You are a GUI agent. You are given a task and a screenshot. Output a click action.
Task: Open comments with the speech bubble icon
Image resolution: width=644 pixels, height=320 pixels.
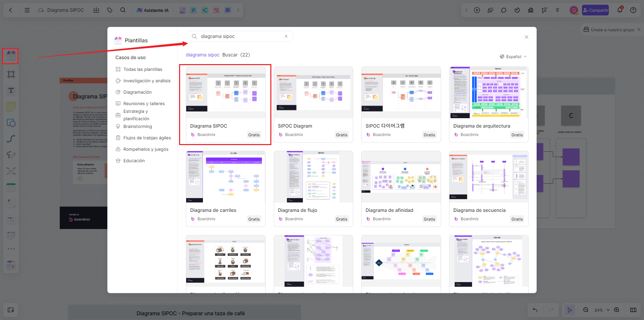[x=504, y=10]
